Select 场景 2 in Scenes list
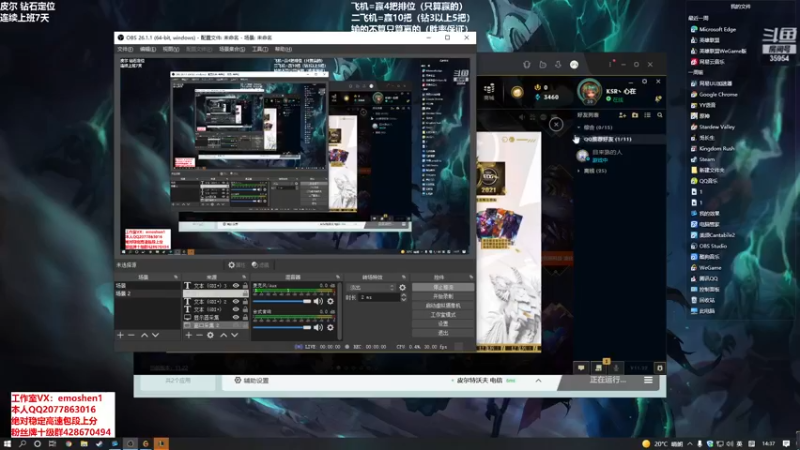The height and width of the screenshot is (450, 800). [147, 294]
